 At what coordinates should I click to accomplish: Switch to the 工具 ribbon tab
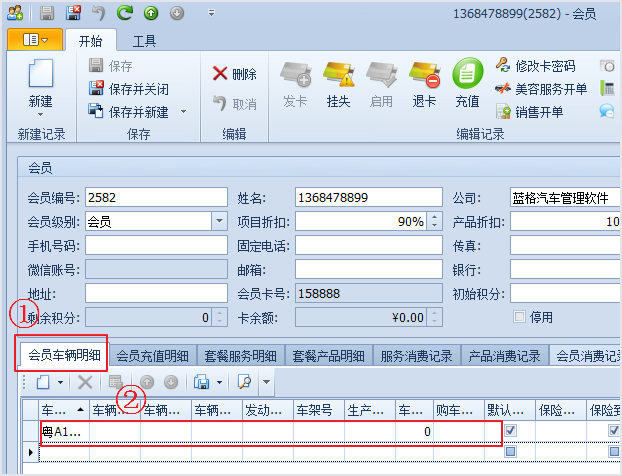[x=144, y=40]
